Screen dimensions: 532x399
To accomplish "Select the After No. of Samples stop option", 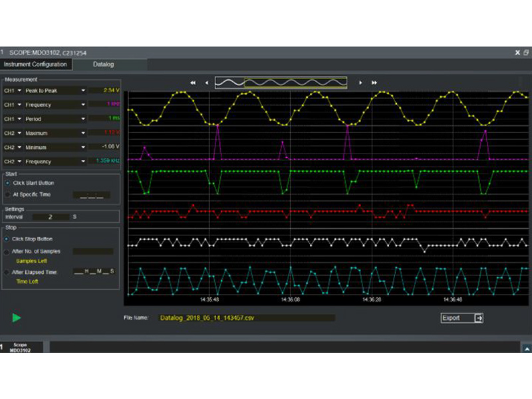I will coord(7,251).
